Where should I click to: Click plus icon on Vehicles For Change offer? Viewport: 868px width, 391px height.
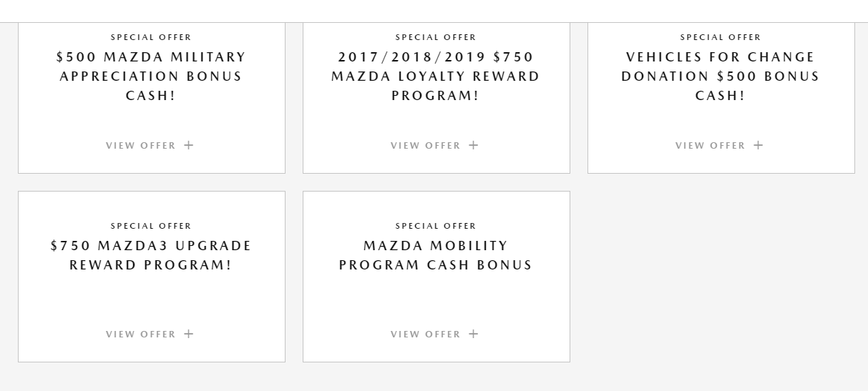759,145
